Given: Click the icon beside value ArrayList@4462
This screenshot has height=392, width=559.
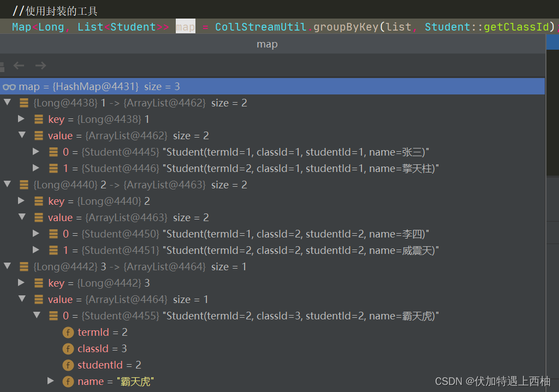Looking at the screenshot, I should (x=39, y=135).
